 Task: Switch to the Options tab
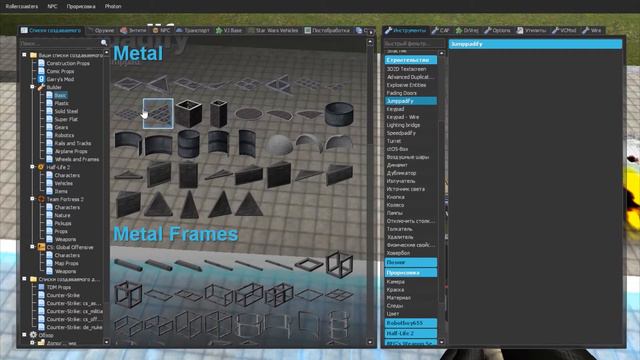[x=497, y=30]
